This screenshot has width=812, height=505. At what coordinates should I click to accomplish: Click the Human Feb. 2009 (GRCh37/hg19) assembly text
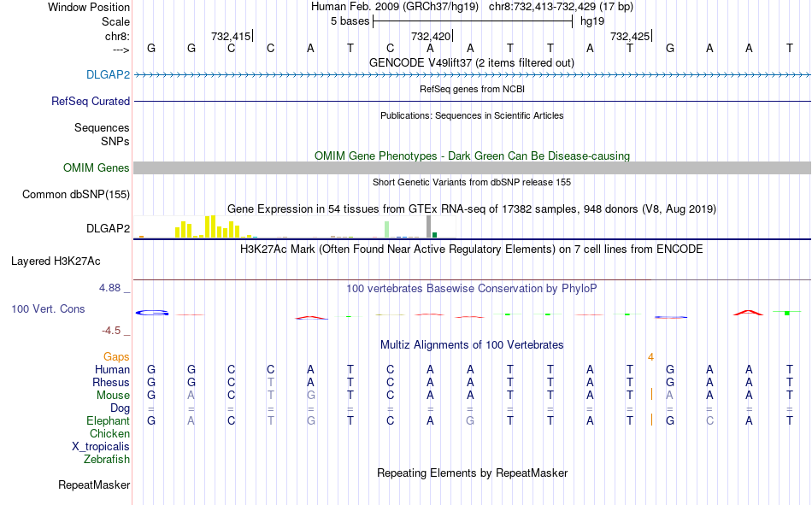click(396, 7)
